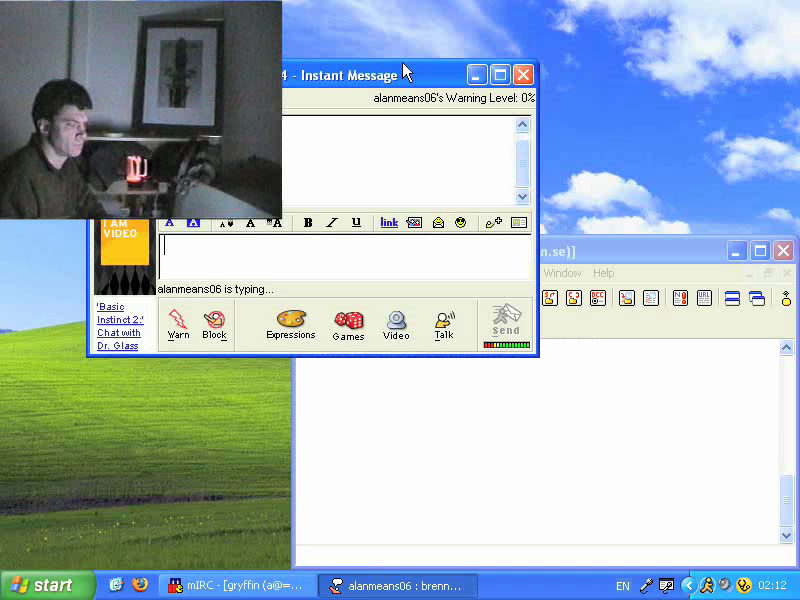Open mIRC received files folder

point(627,298)
